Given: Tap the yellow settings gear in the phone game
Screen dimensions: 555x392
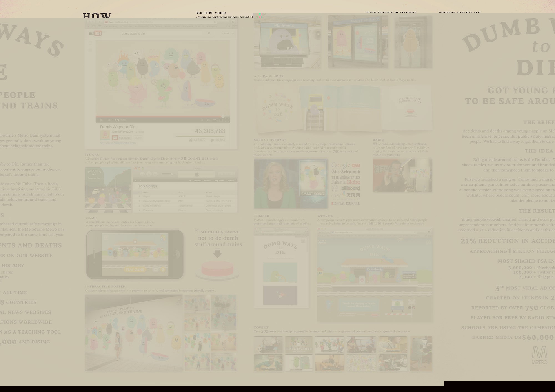Looking at the screenshot, I should click(x=163, y=269).
